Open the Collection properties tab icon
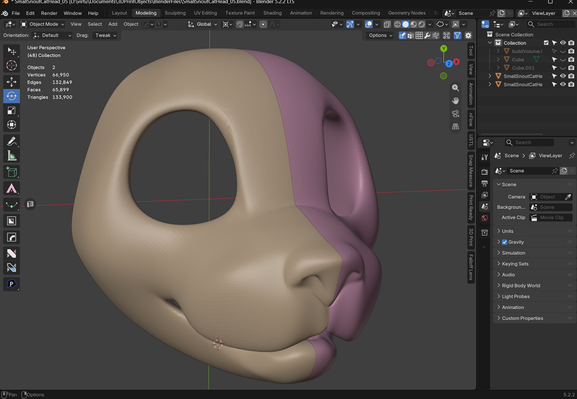This screenshot has width=577, height=399. [x=484, y=232]
